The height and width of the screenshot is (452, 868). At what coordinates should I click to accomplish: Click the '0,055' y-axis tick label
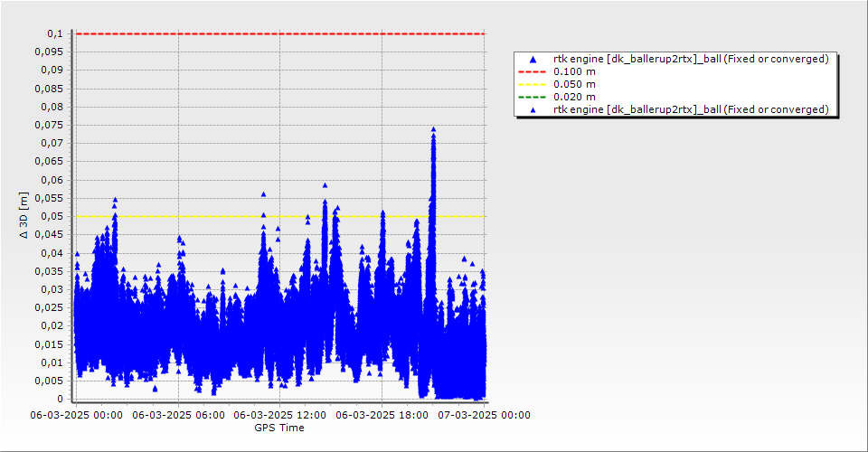pos(49,198)
